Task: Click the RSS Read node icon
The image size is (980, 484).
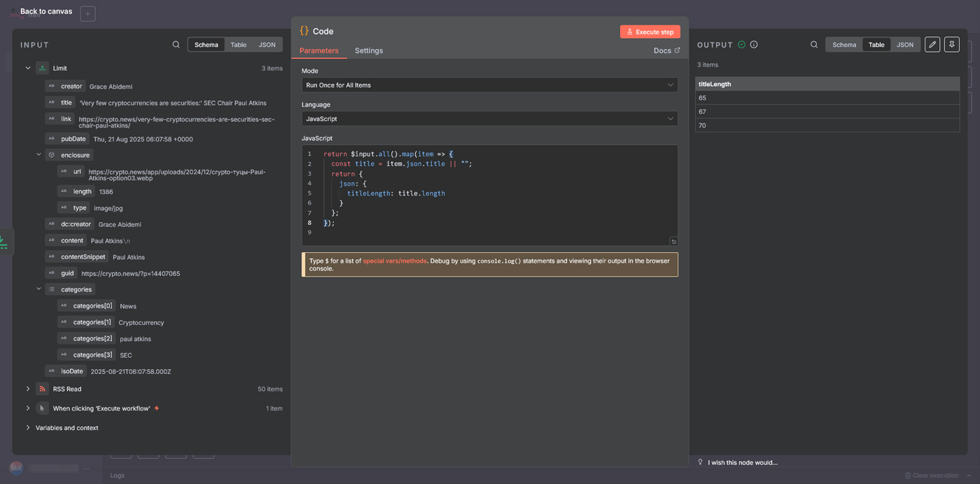Action: (x=43, y=389)
